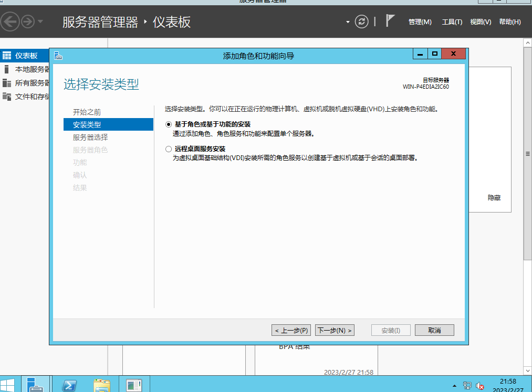Image resolution: width=532 pixels, height=392 pixels.
Task: Click the taskbar clock 21:58
Action: pyautogui.click(x=508, y=382)
